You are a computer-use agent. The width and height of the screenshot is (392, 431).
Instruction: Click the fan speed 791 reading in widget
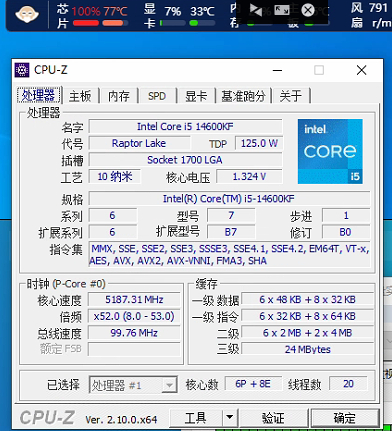379,7
